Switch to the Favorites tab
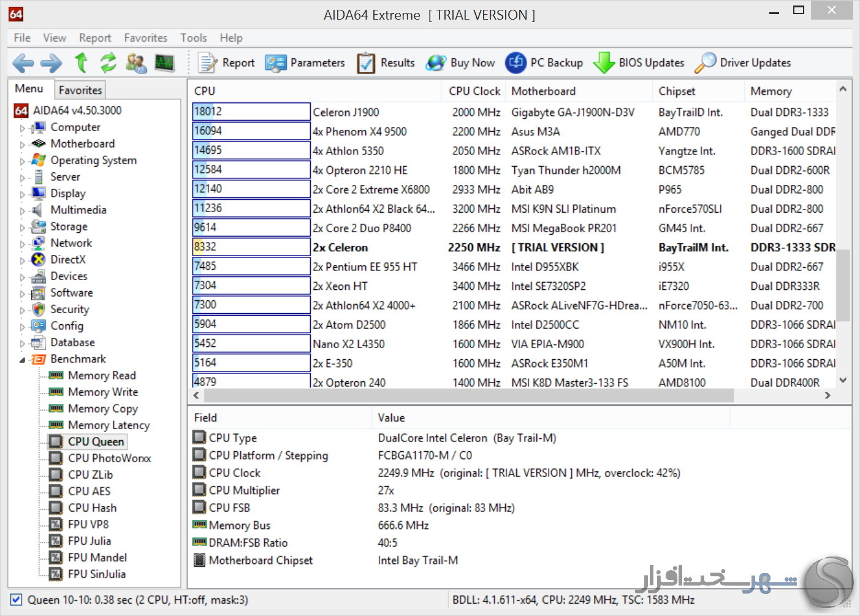The width and height of the screenshot is (860, 616). pos(80,90)
